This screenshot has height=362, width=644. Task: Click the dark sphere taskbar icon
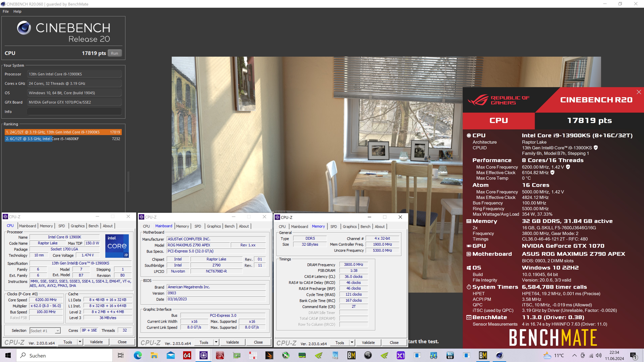pos(368,355)
